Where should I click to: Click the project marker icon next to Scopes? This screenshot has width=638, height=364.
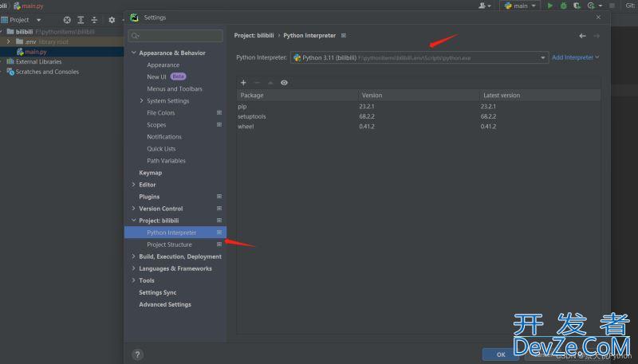coord(219,124)
